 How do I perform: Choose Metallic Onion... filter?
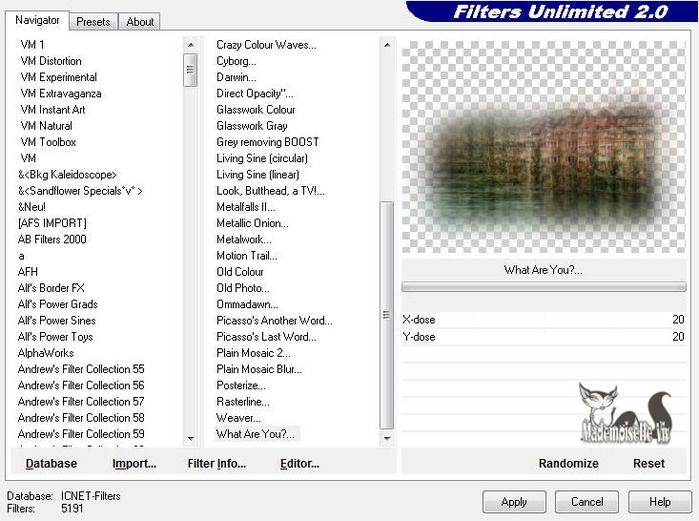point(252,223)
